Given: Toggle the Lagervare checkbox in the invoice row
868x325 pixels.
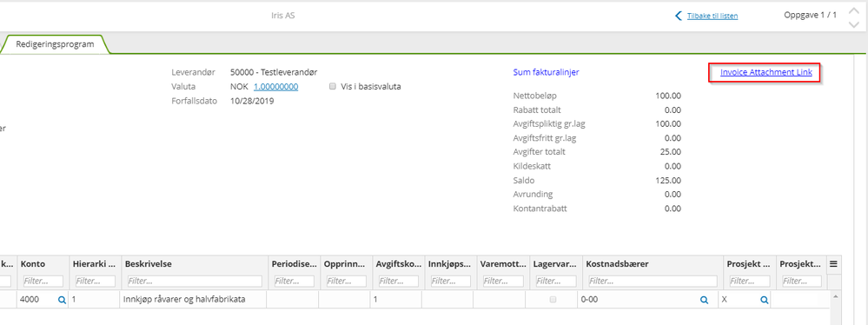Looking at the screenshot, I should 553,300.
